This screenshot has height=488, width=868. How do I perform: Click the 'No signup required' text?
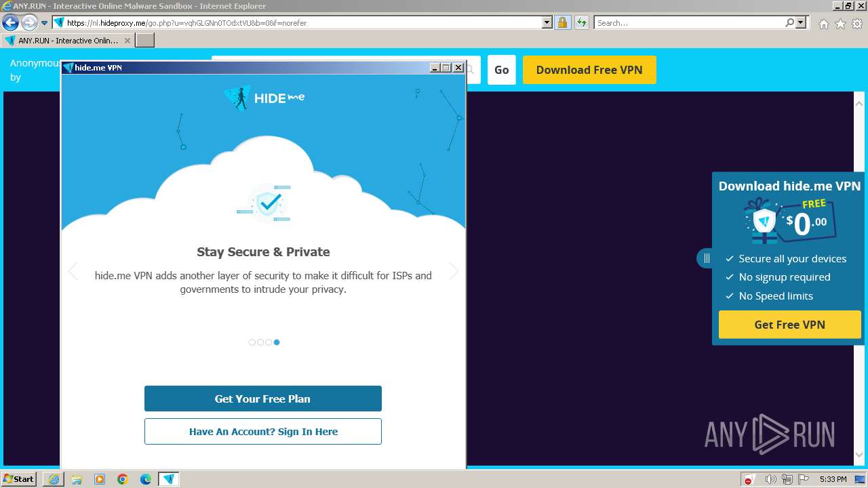(785, 277)
